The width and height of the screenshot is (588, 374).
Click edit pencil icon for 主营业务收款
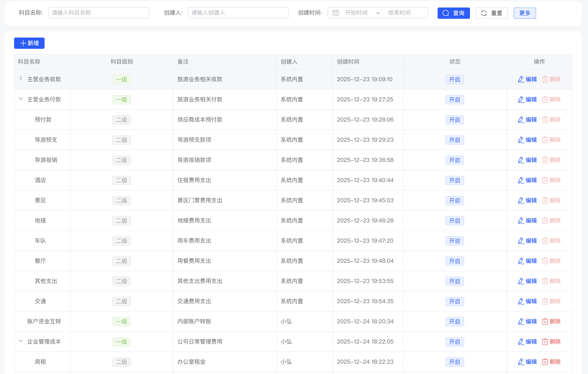(521, 79)
